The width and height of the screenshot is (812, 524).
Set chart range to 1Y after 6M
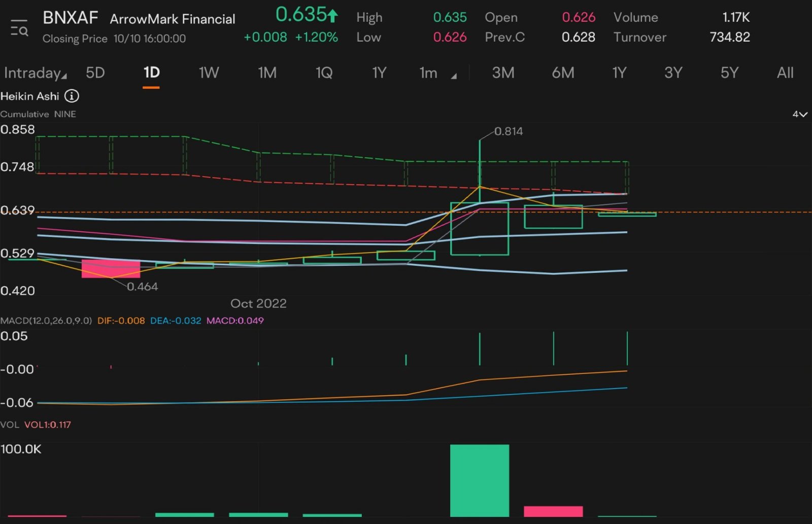coord(619,73)
